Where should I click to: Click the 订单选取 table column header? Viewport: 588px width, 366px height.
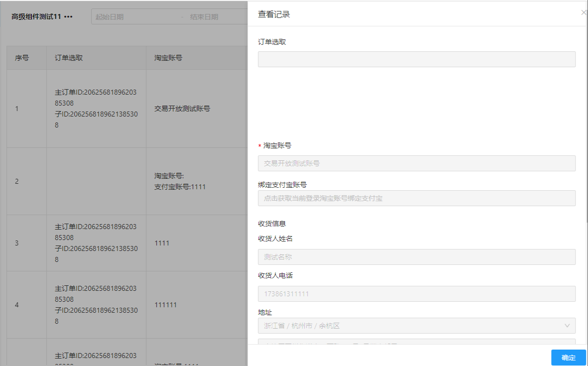[x=69, y=58]
